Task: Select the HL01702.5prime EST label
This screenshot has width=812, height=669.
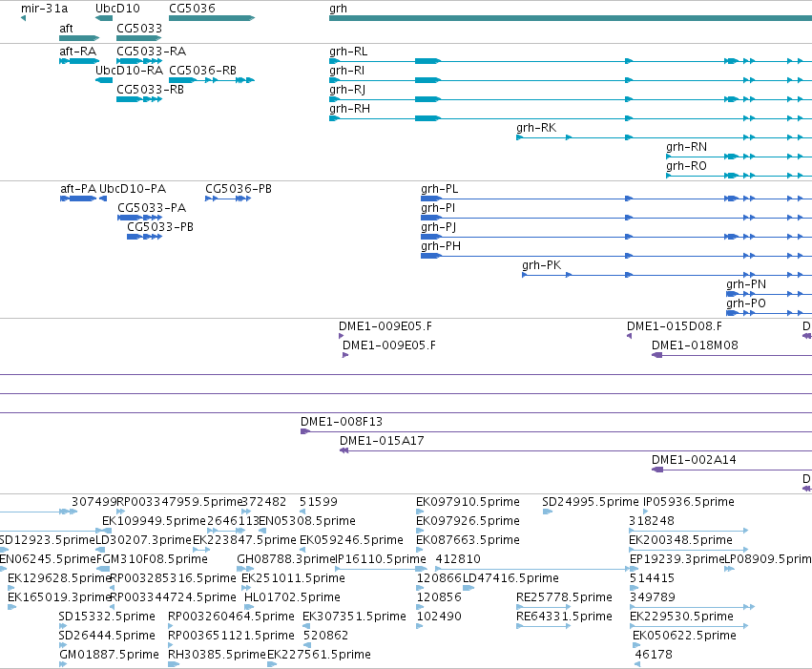Action: coord(293,598)
